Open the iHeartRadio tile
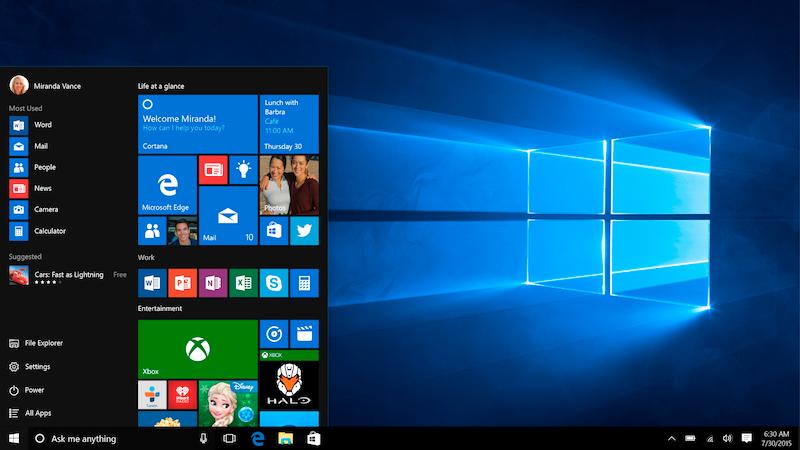The width and height of the screenshot is (800, 450). click(183, 395)
